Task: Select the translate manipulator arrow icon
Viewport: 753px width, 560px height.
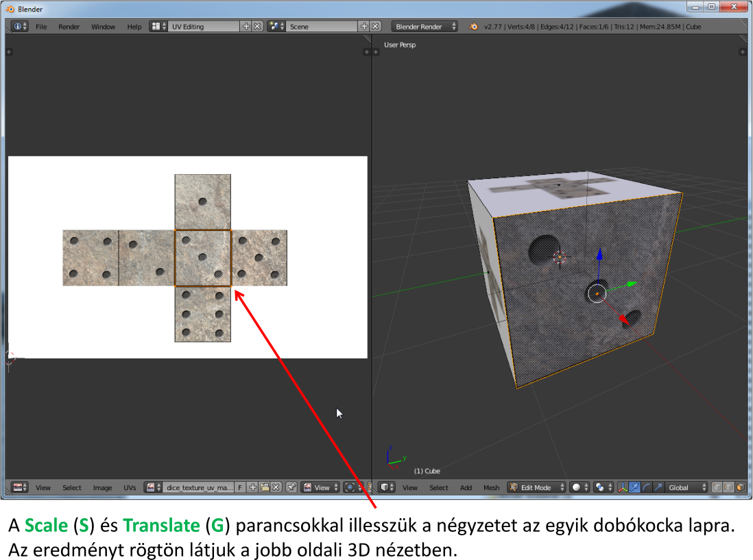Action: coord(634,487)
